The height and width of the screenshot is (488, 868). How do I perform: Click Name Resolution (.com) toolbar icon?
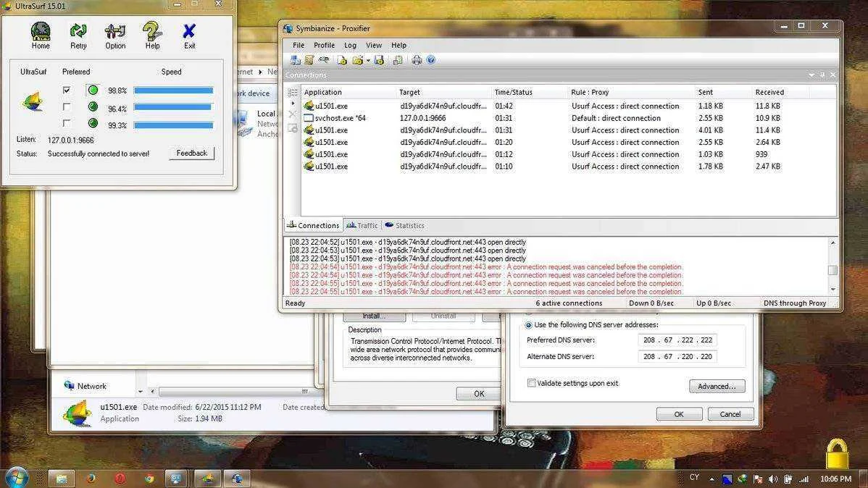click(x=324, y=60)
